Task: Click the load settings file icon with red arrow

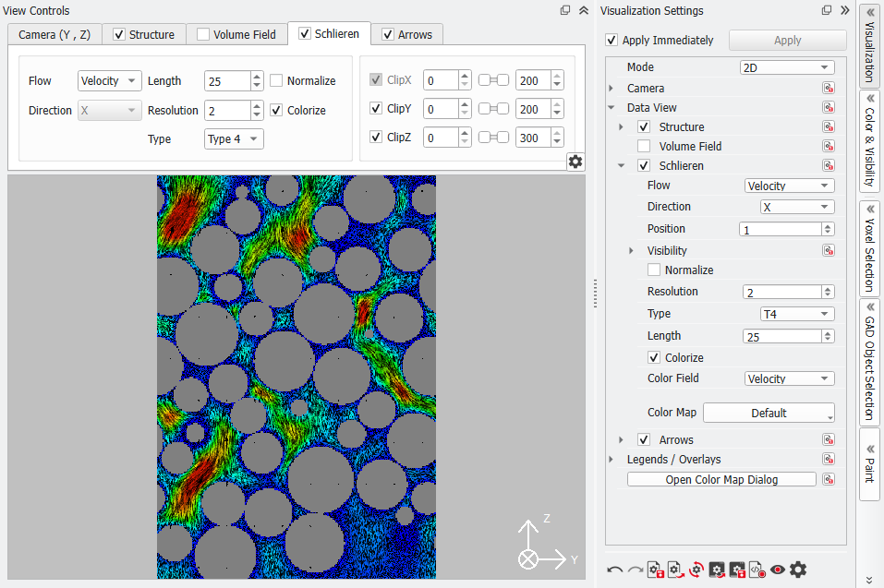Action: point(676,570)
